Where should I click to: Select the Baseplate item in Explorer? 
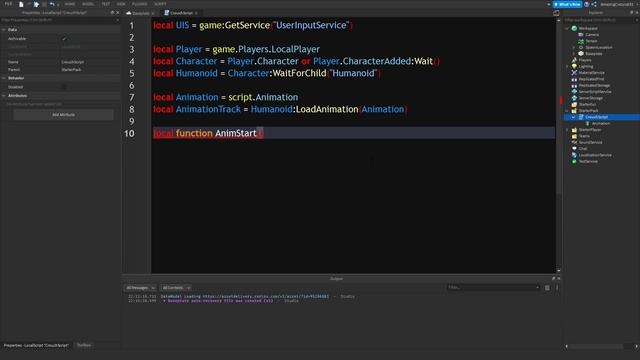click(x=593, y=54)
